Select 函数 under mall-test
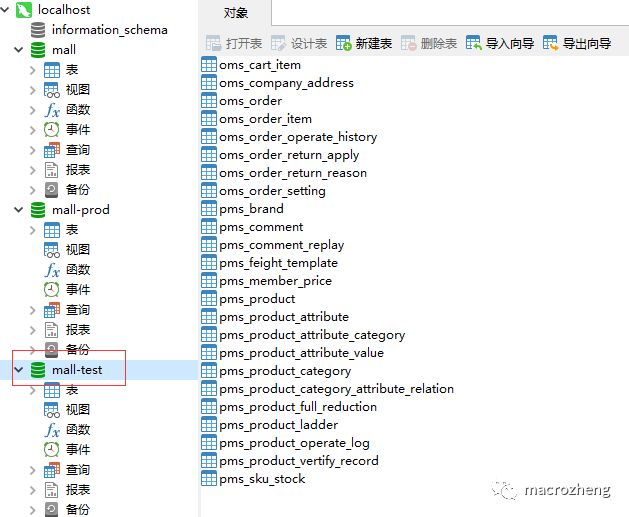This screenshot has width=629, height=517. [x=78, y=430]
